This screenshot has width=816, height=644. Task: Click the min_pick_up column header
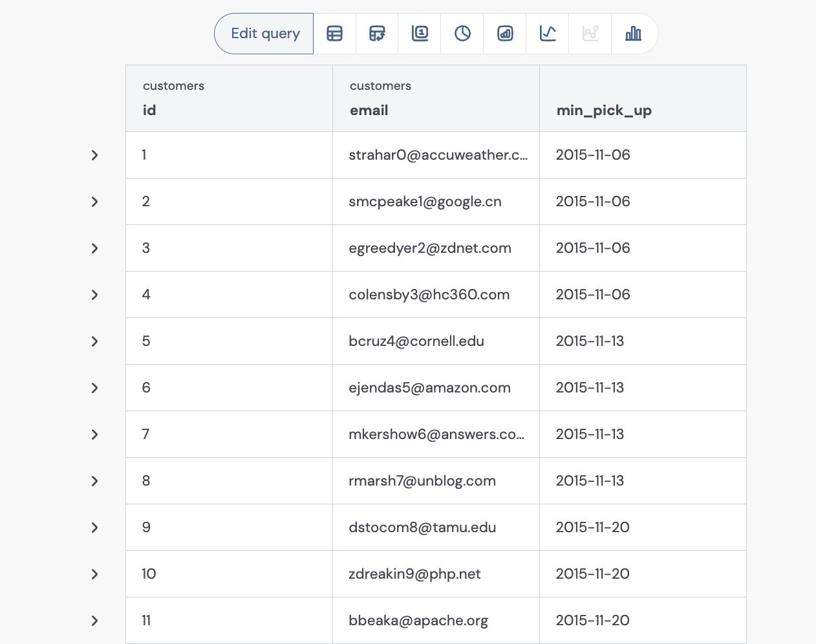click(x=643, y=98)
